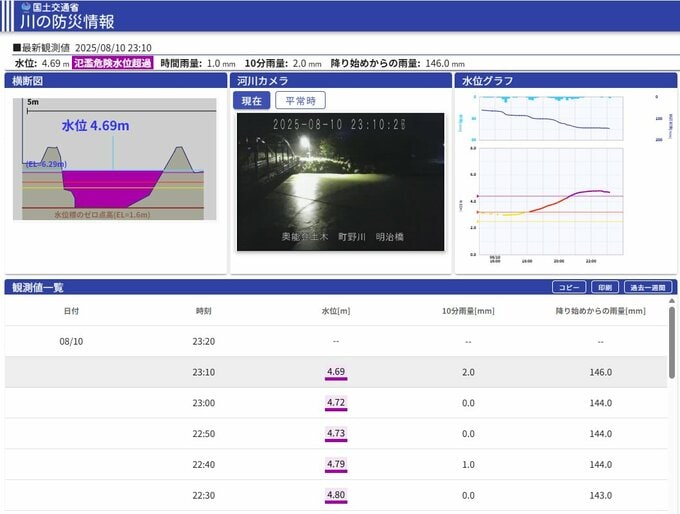Viewport: 680px width, 514px height.
Task: Click the river camera image
Action: [x=340, y=181]
